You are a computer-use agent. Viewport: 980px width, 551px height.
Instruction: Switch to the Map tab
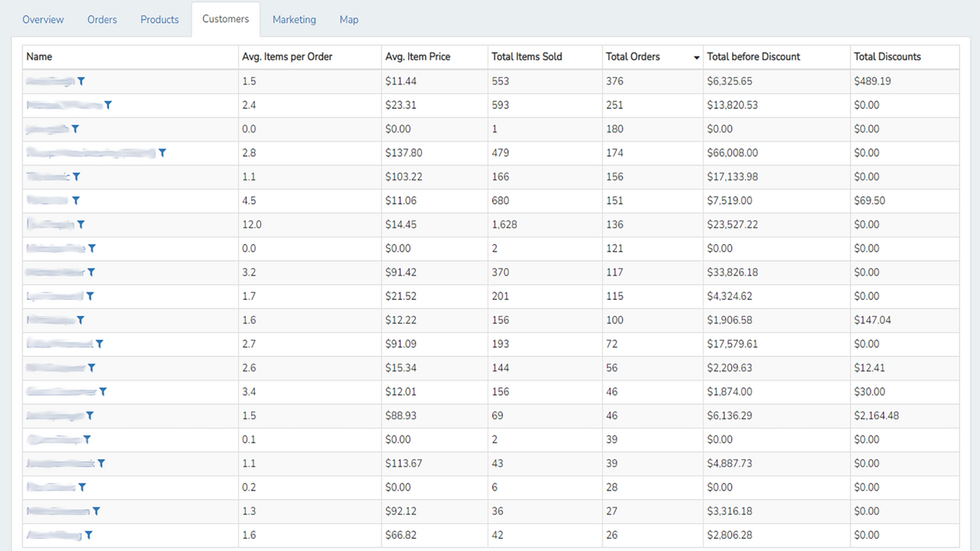point(349,20)
